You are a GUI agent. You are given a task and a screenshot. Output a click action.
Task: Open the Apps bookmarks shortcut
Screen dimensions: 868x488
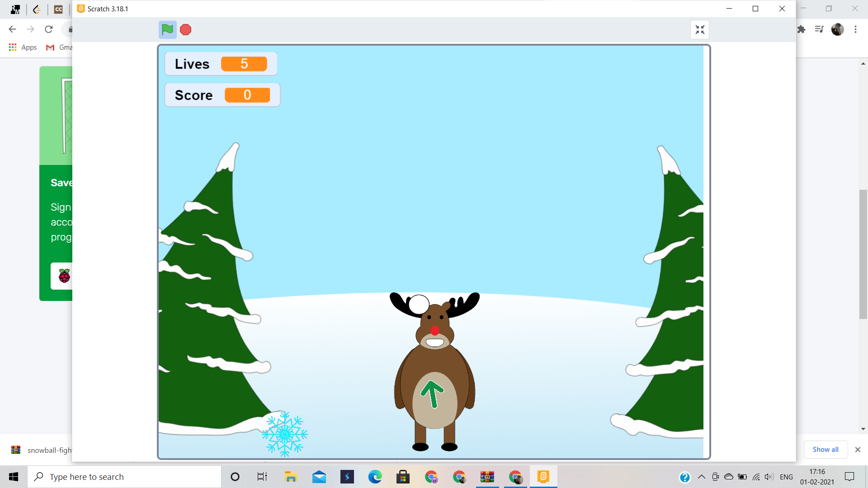point(23,47)
